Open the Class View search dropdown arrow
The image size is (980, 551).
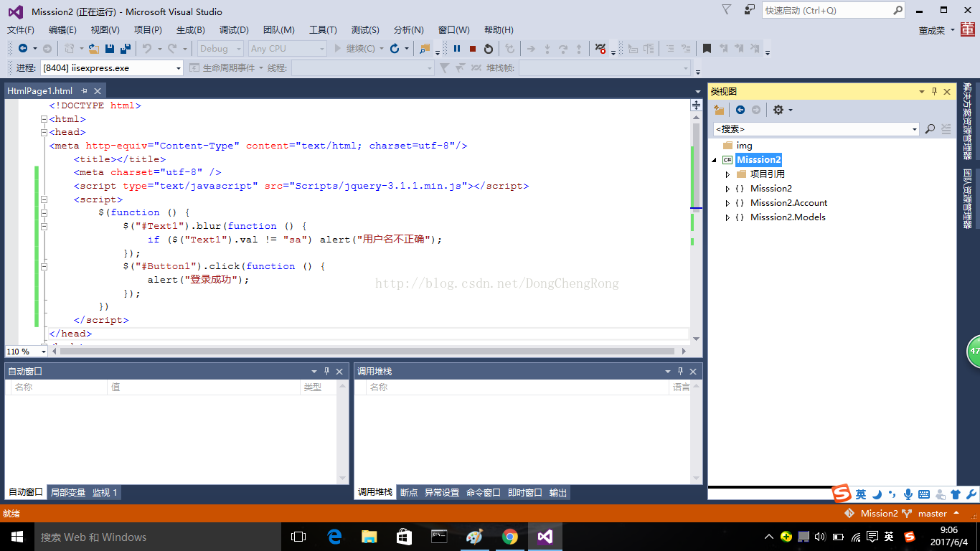pyautogui.click(x=914, y=129)
